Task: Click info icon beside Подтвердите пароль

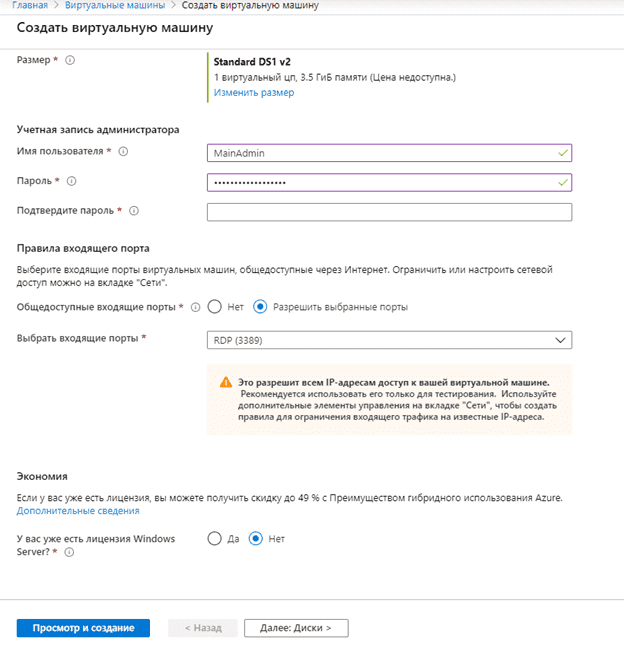Action: coord(134,211)
